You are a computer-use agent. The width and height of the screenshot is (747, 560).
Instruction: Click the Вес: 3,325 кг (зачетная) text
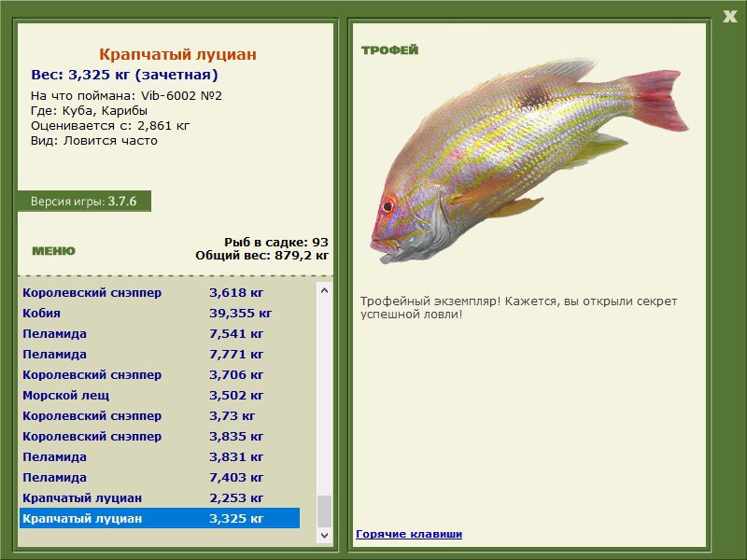point(124,75)
